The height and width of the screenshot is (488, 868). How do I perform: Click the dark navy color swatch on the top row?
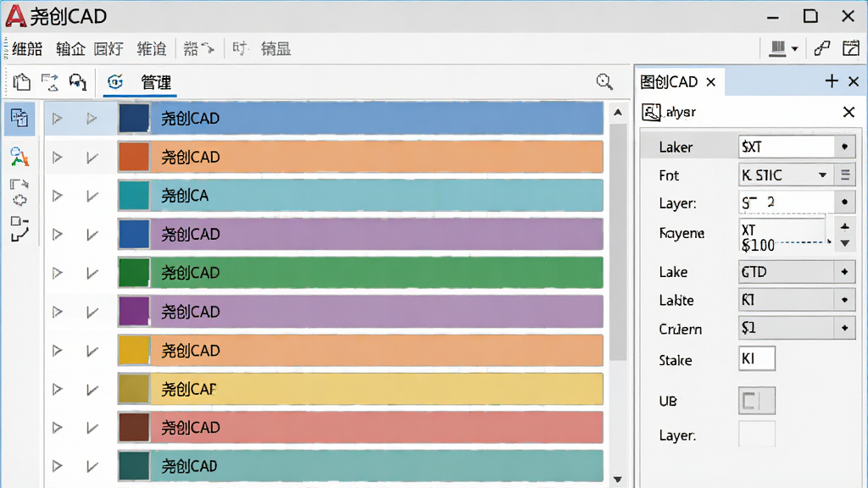[134, 118]
